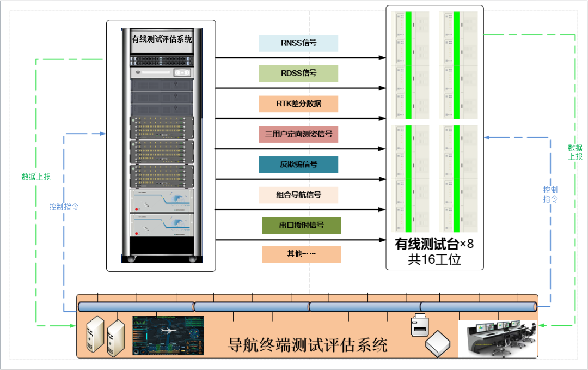Select the 三用户定向测姿信号 box

[x=298, y=135]
